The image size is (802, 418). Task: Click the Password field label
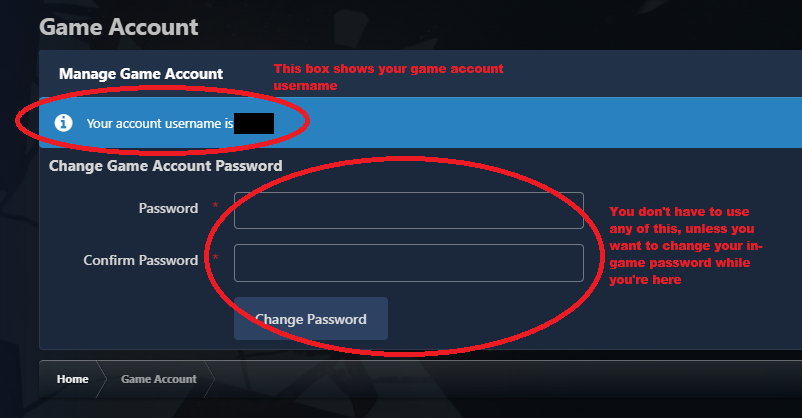pos(168,208)
